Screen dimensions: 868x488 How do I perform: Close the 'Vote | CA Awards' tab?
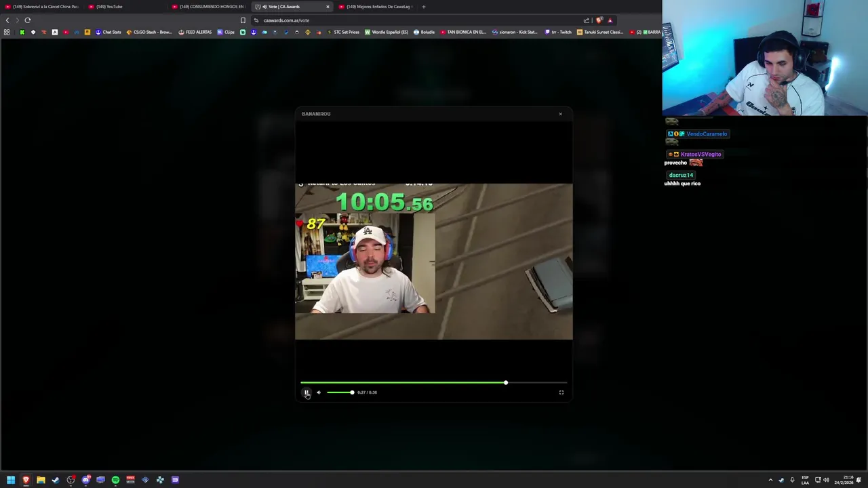point(328,7)
